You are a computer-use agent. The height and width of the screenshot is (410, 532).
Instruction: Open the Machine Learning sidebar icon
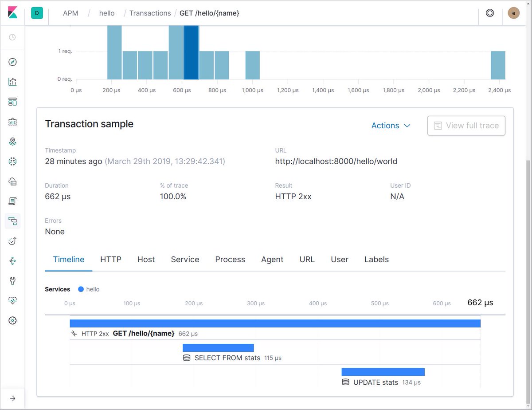click(x=12, y=162)
